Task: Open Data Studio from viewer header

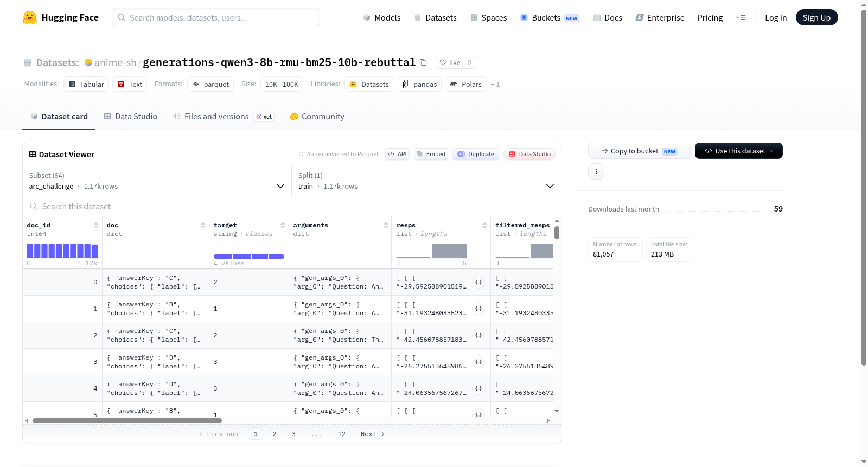Action: (x=529, y=154)
